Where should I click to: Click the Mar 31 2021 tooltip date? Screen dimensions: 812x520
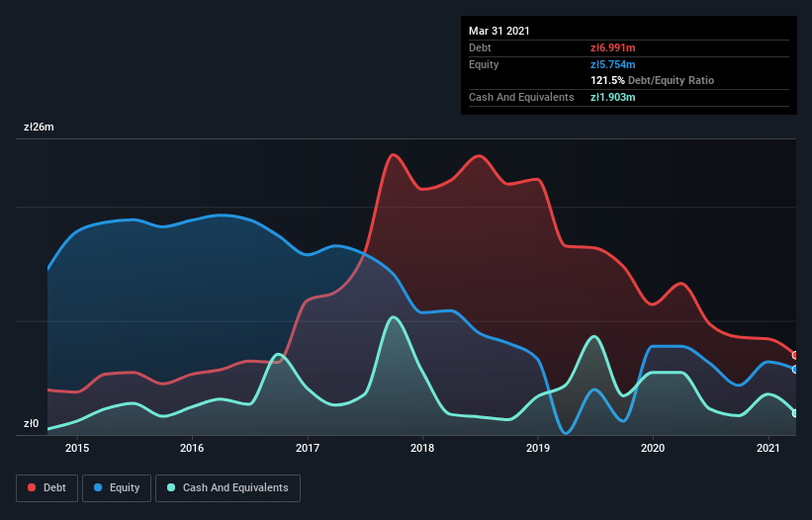[499, 31]
